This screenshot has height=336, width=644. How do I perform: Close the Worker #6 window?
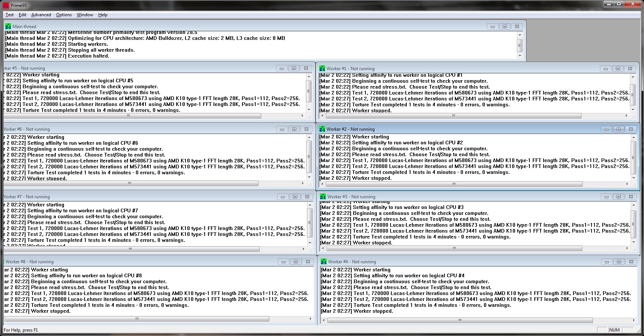click(x=306, y=129)
